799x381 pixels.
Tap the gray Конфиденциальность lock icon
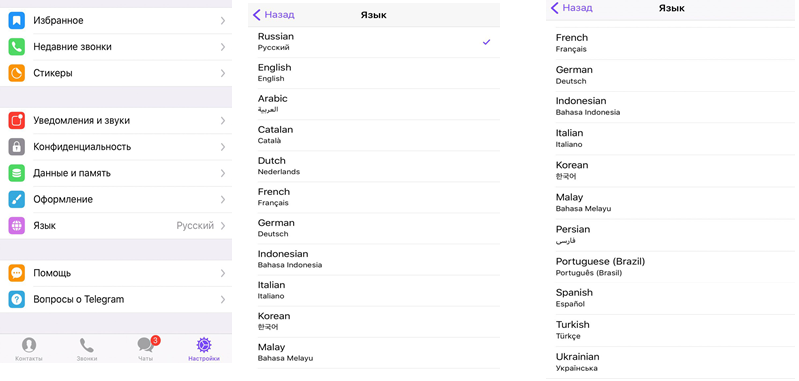point(16,147)
